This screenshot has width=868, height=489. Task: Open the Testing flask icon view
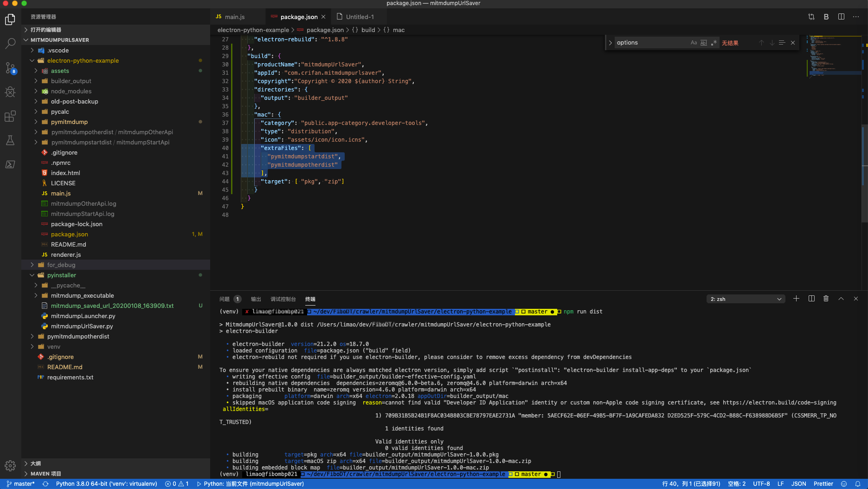tap(10, 140)
